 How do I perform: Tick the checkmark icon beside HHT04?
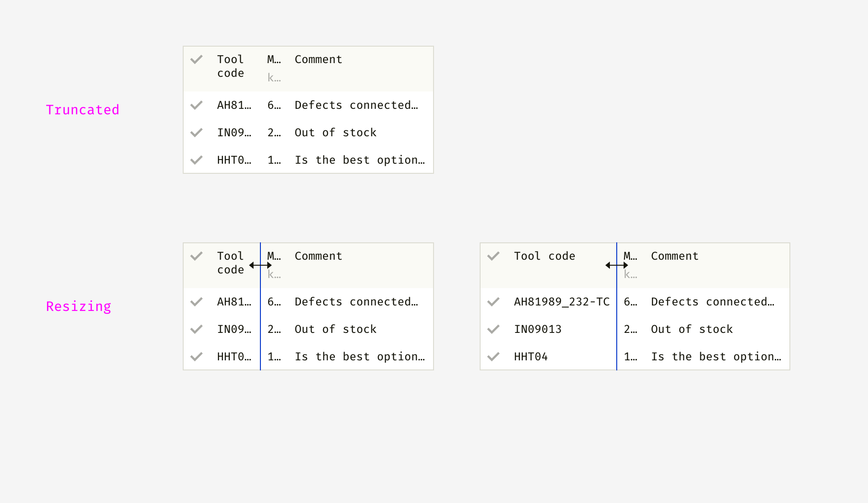(493, 357)
